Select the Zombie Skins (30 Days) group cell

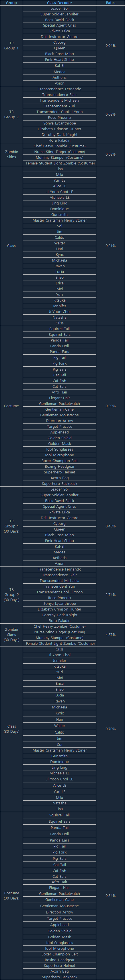point(11,634)
